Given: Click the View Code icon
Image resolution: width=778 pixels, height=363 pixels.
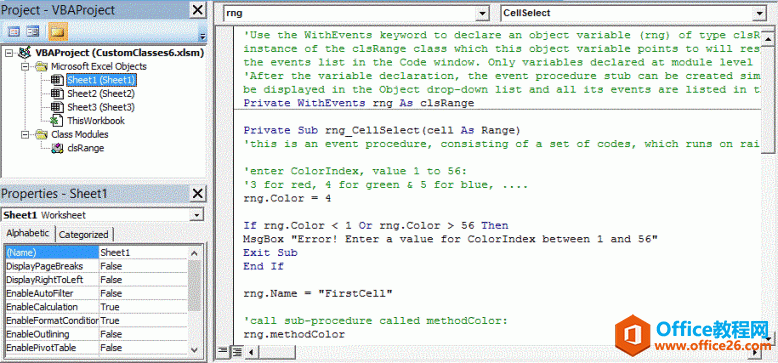Looking at the screenshot, I should click(x=14, y=32).
